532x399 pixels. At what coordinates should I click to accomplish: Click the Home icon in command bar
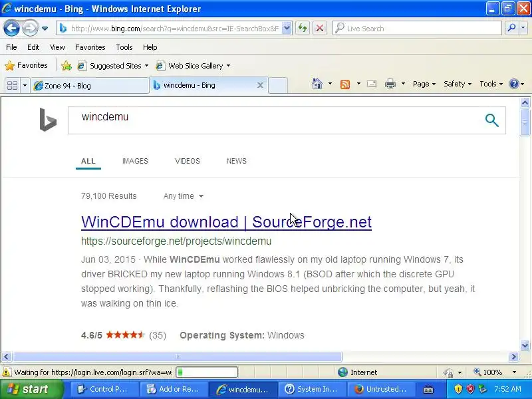(x=317, y=84)
